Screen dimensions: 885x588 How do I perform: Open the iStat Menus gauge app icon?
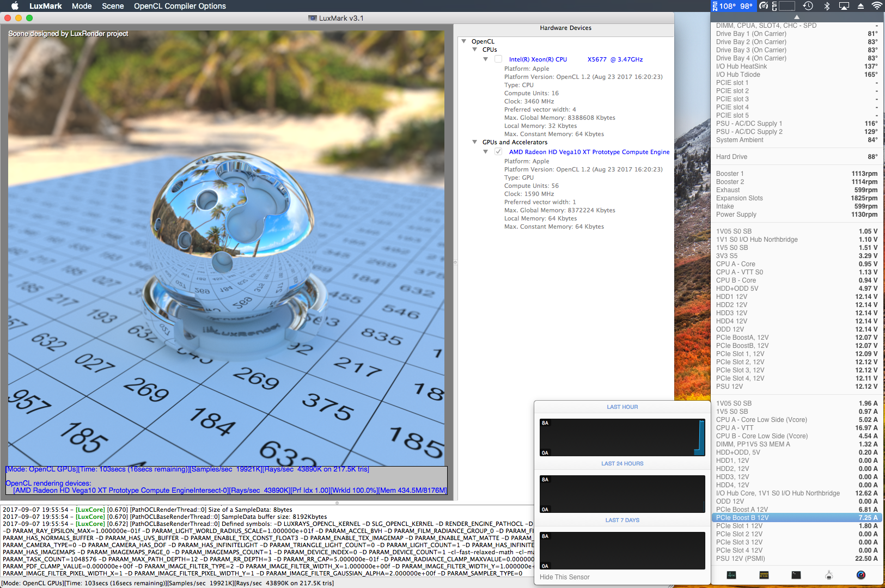pyautogui.click(x=861, y=575)
